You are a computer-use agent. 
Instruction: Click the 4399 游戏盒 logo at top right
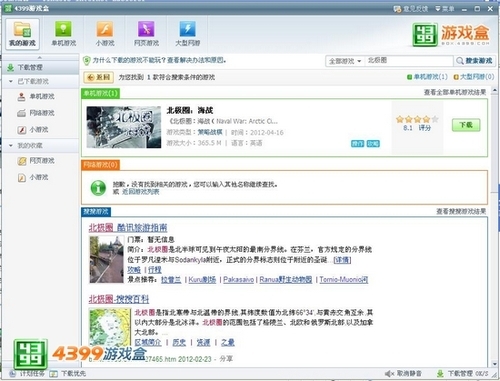tap(451, 35)
